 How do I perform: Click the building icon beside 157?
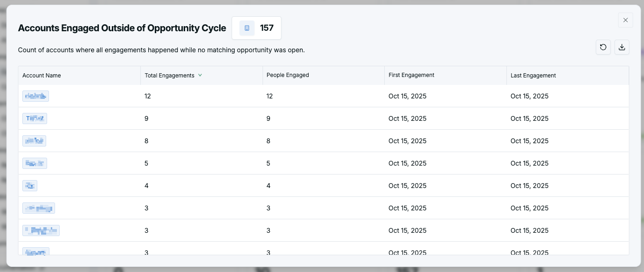247,28
